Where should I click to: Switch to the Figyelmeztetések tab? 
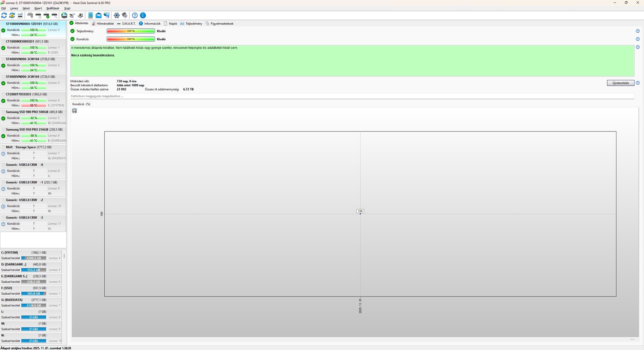coord(219,24)
